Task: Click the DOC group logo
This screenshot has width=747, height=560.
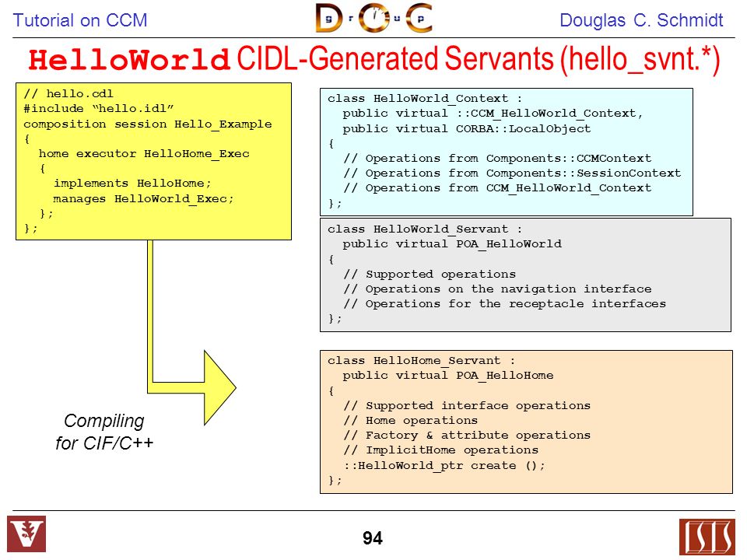Action: click(374, 18)
